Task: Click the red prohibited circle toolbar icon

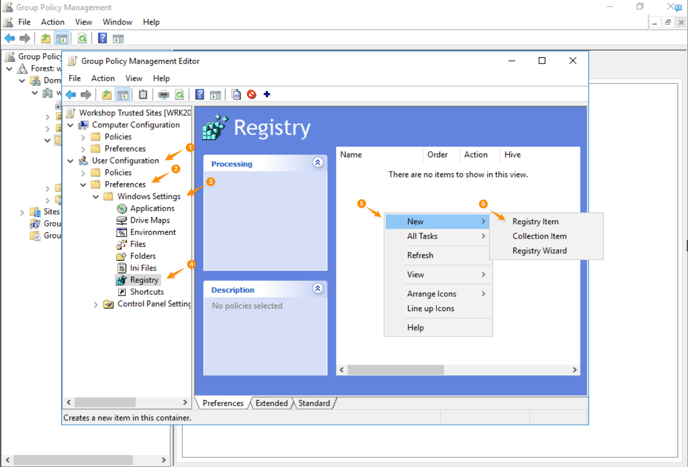Action: (x=251, y=94)
